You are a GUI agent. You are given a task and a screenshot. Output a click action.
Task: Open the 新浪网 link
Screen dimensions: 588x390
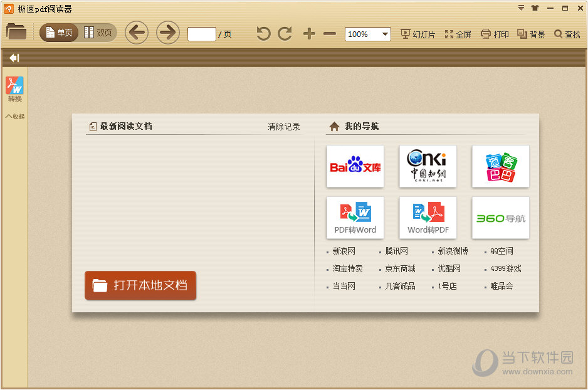[x=344, y=251]
